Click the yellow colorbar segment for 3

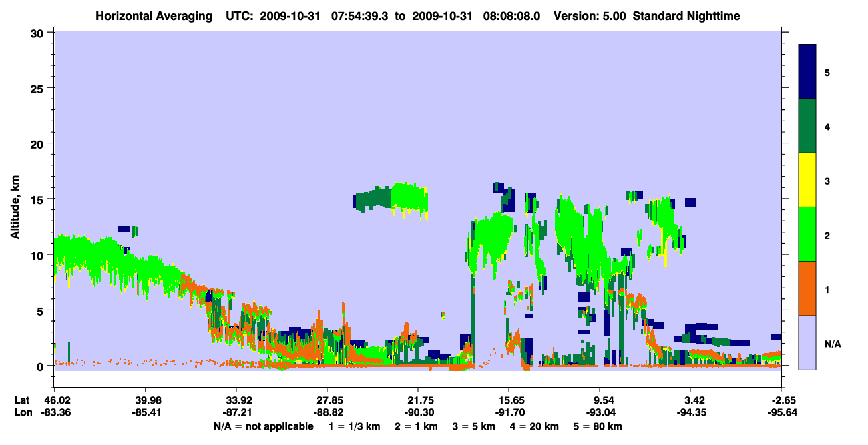(x=807, y=180)
